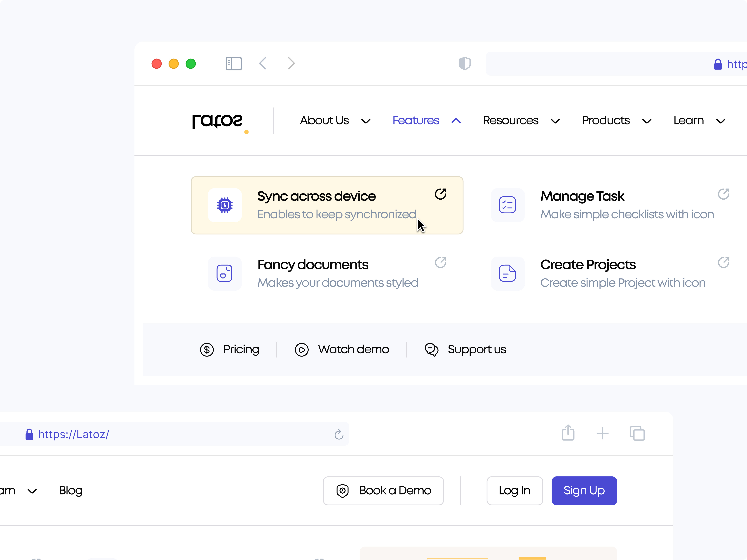Click the https://Latoz/ address bar
The width and height of the screenshot is (747, 560).
point(74,434)
